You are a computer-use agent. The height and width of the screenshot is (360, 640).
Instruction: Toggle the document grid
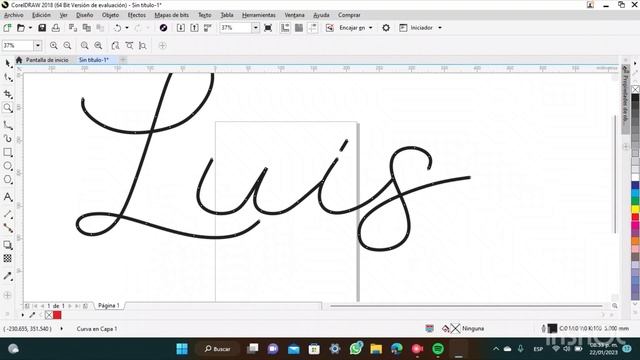pyautogui.click(x=299, y=28)
